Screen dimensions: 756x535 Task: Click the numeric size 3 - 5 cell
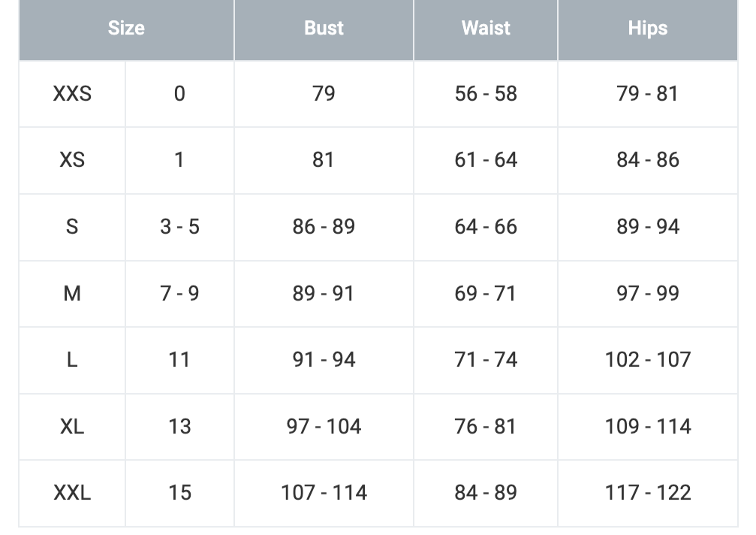(179, 226)
